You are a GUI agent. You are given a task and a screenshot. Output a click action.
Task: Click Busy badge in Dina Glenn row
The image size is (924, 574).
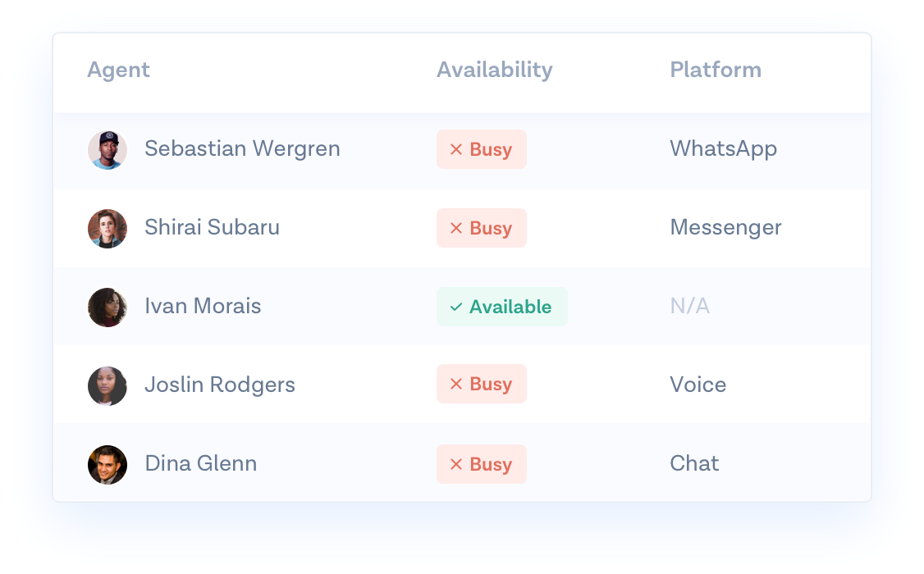pyautogui.click(x=481, y=464)
